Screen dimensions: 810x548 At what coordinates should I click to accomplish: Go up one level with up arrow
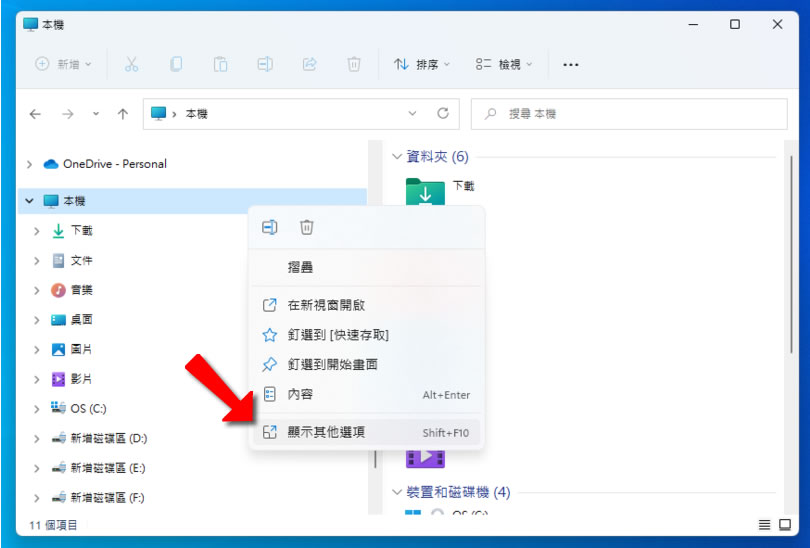(x=122, y=114)
